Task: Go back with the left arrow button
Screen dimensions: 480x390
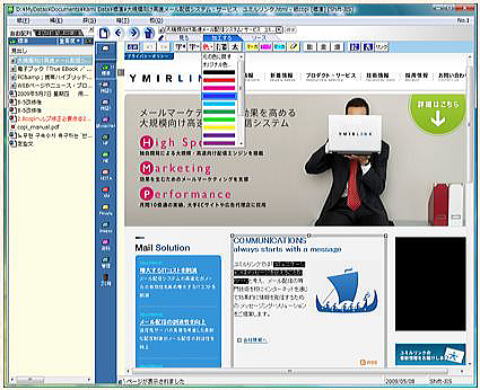Action: tap(119, 33)
